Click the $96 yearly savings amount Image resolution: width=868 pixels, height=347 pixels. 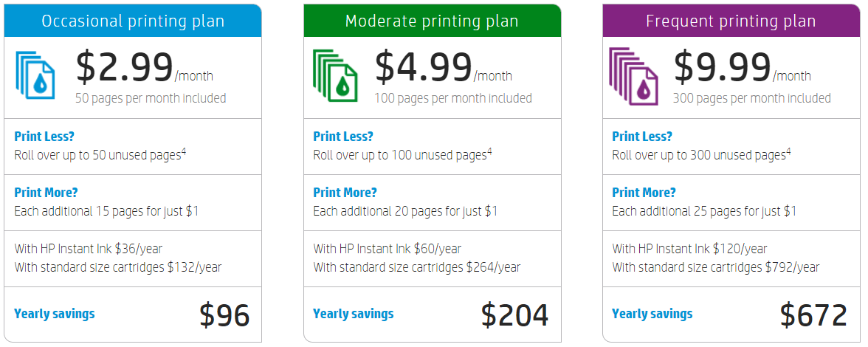point(224,315)
